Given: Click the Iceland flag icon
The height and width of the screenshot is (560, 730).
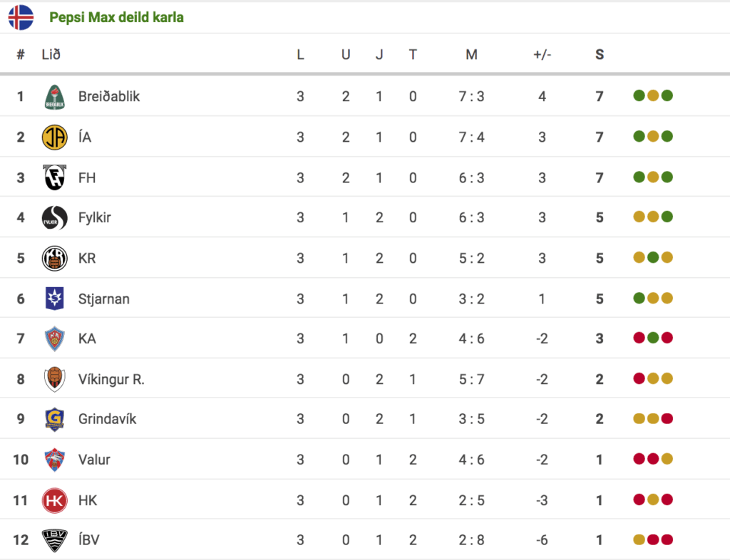Looking at the screenshot, I should pos(21,17).
